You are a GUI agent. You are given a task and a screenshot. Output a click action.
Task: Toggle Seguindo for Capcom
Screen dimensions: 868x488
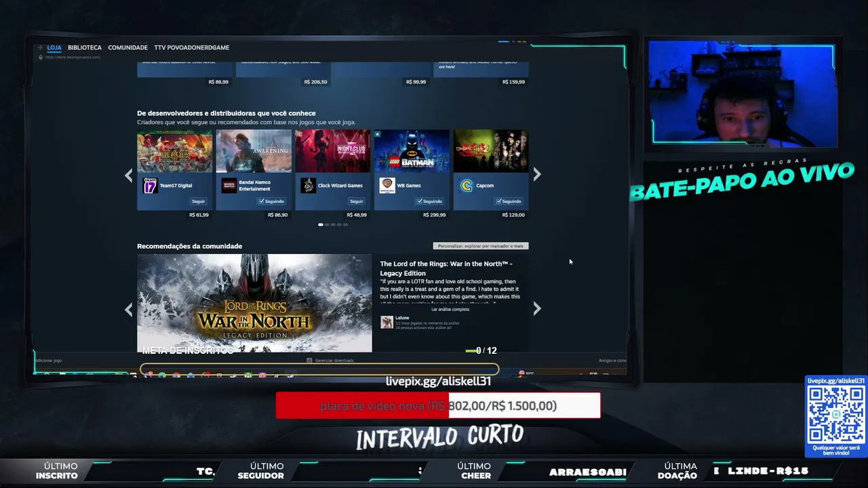pos(509,201)
